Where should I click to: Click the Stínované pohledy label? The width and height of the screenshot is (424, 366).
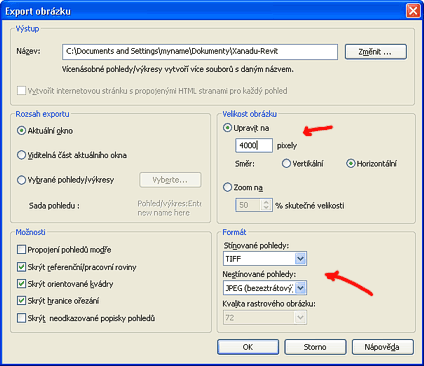(256, 246)
